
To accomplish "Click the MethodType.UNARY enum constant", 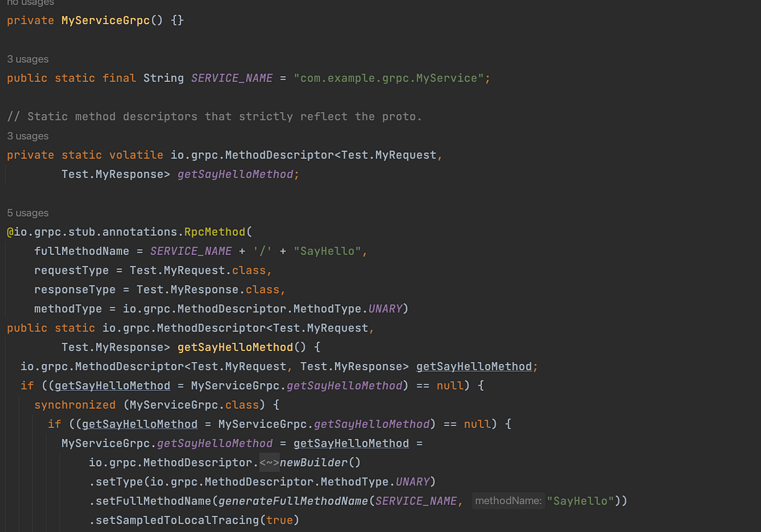I will tap(387, 308).
